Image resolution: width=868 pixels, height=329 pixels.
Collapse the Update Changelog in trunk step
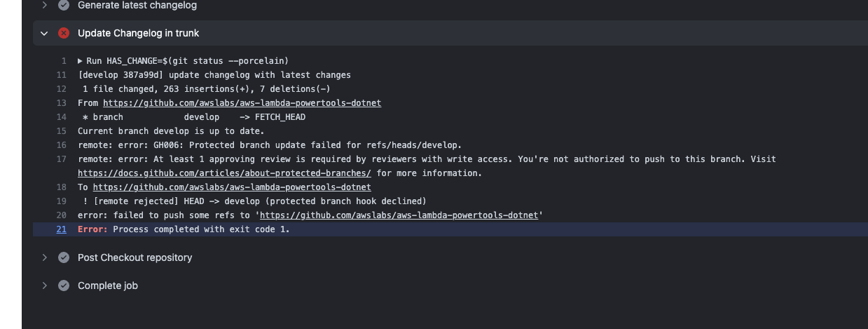[44, 33]
